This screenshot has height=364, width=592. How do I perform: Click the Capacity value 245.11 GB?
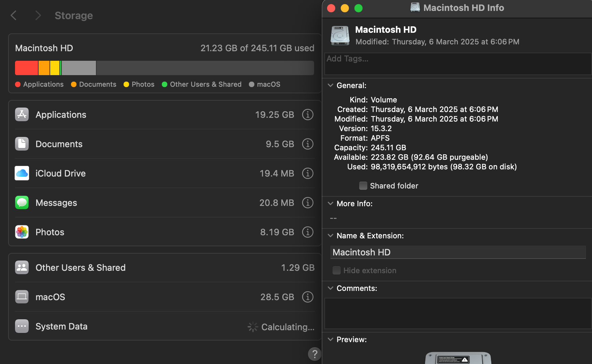tap(389, 148)
